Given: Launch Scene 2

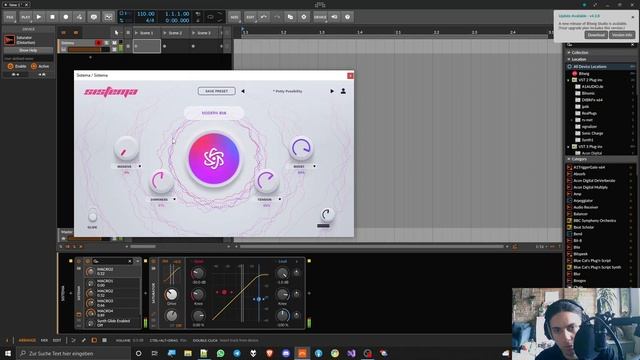Looking at the screenshot, I should click(165, 33).
